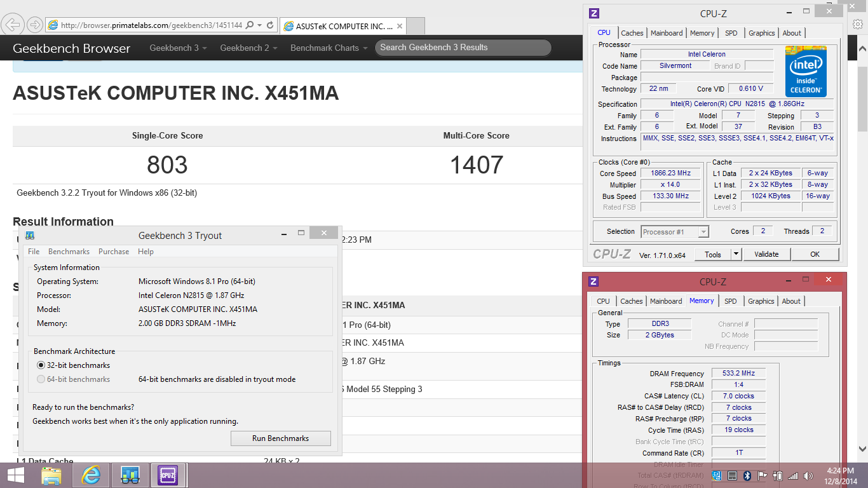868x488 pixels.
Task: Go back using browser back arrow
Action: (x=13, y=25)
